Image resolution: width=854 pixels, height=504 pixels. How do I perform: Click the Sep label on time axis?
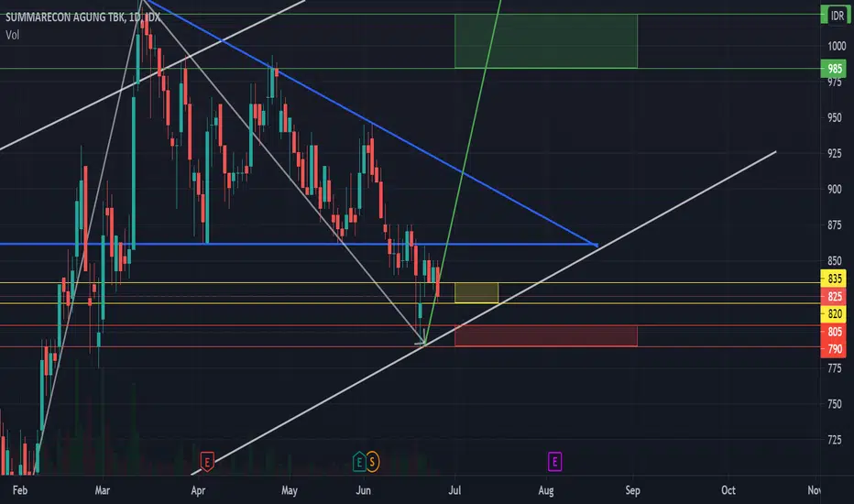[633, 490]
